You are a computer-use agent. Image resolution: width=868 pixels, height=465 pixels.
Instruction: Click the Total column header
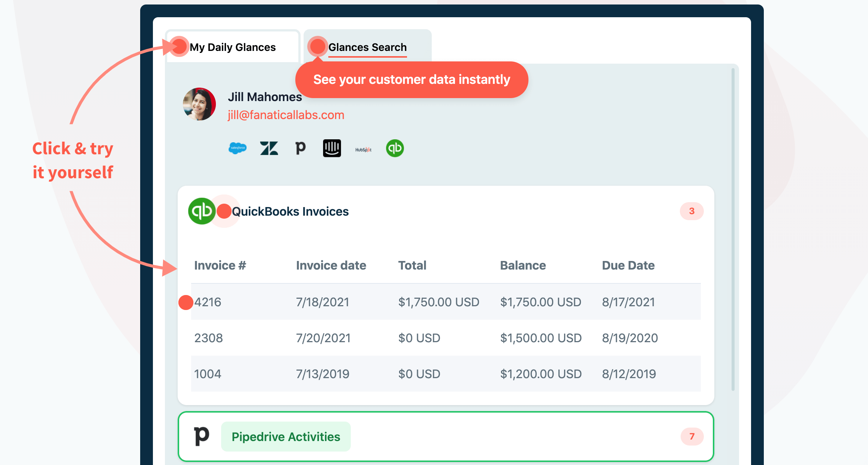coord(412,265)
